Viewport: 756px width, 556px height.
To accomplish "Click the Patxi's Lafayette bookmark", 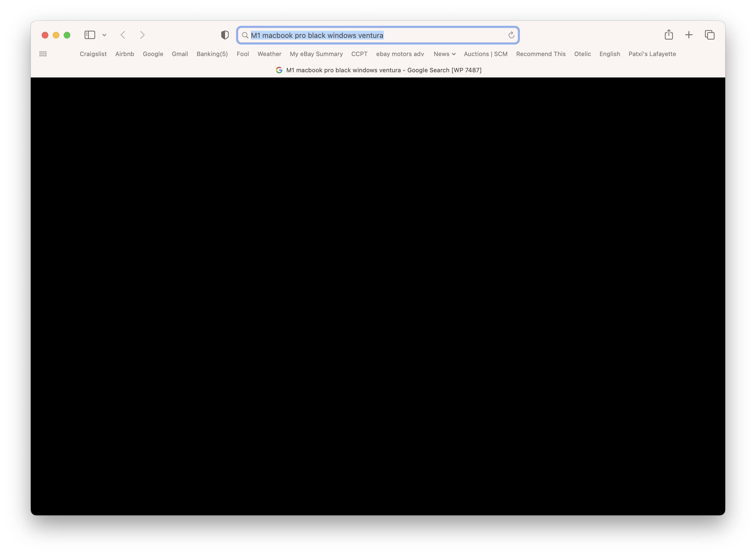I will tap(652, 54).
